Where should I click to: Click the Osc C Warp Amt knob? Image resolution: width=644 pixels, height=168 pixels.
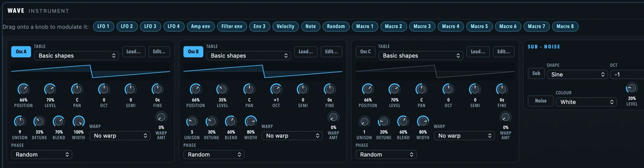click(x=506, y=117)
